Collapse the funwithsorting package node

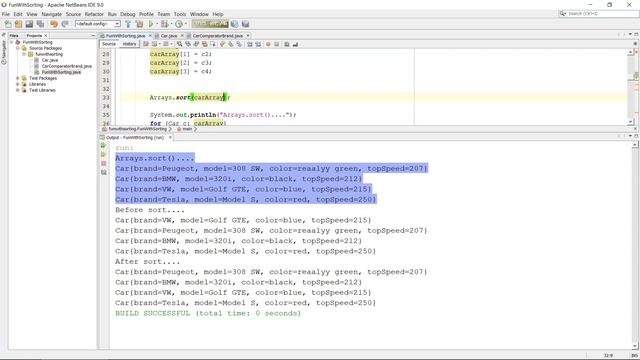point(24,54)
